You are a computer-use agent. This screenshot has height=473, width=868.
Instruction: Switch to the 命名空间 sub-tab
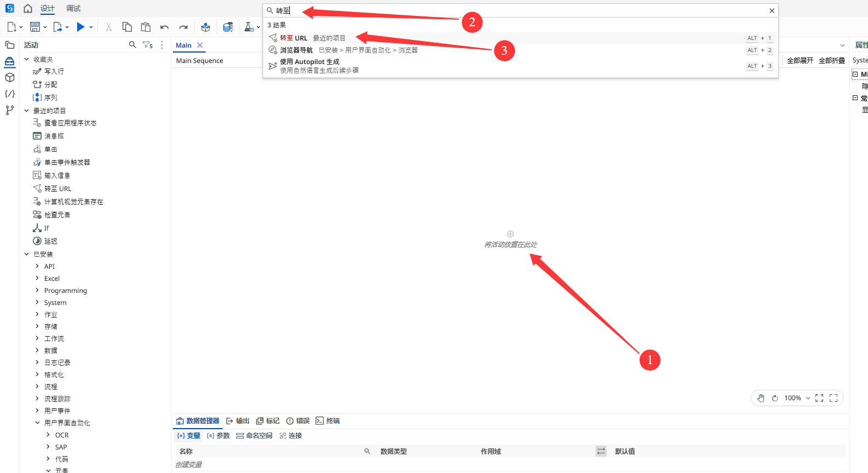(x=254, y=436)
